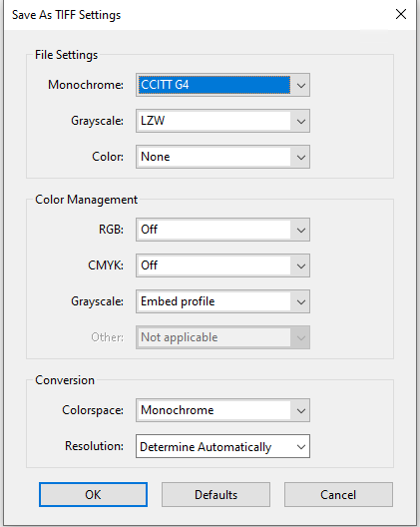Expand the RGB color management dropdown

[222, 230]
